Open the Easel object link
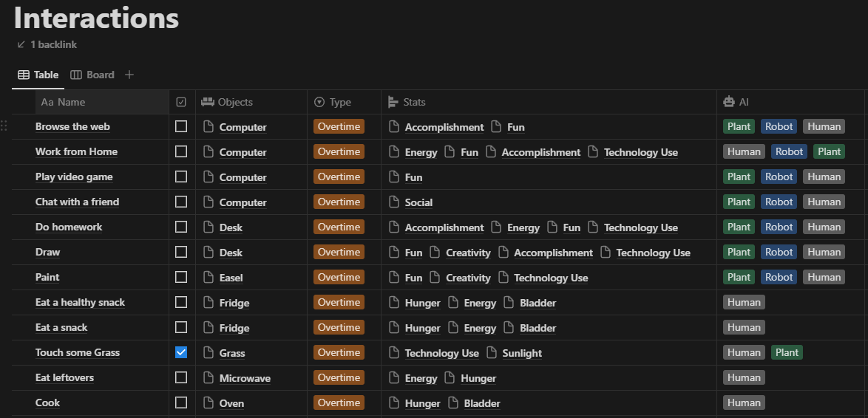The image size is (868, 418). point(231,278)
